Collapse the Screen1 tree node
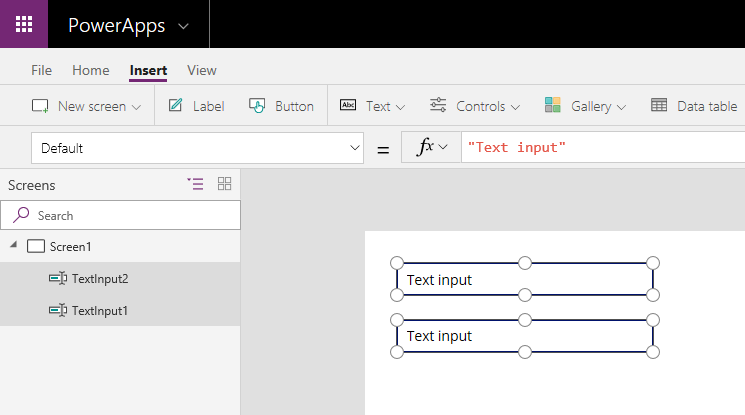 pyautogui.click(x=14, y=246)
